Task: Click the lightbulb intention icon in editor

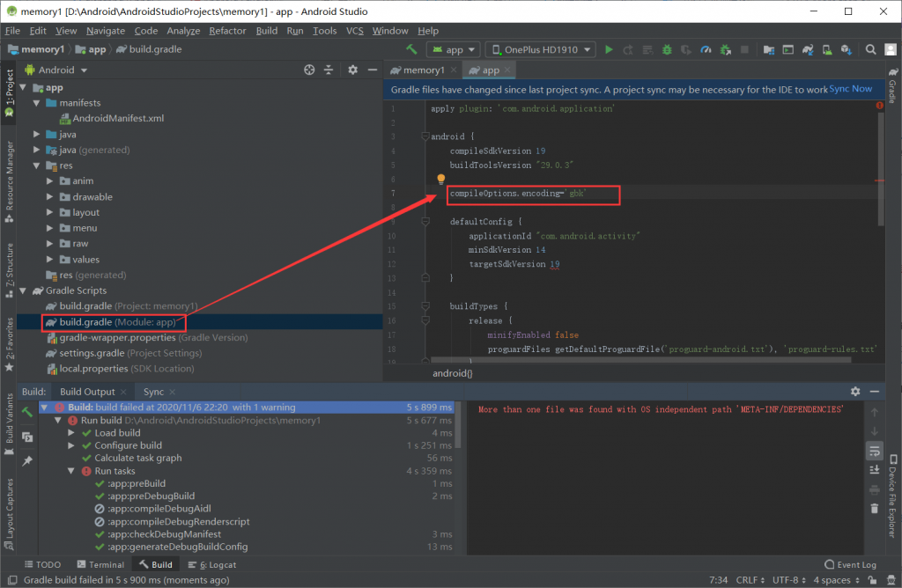Action: pos(440,180)
